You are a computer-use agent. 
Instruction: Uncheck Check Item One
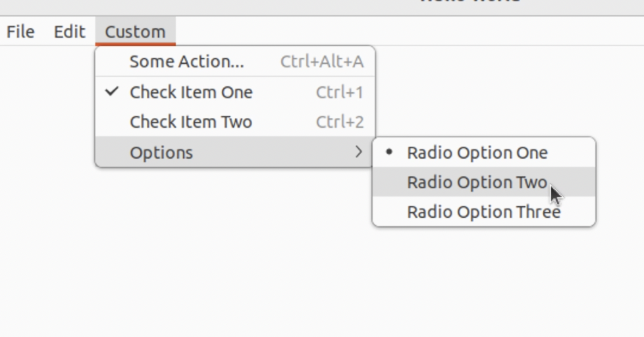click(x=191, y=92)
